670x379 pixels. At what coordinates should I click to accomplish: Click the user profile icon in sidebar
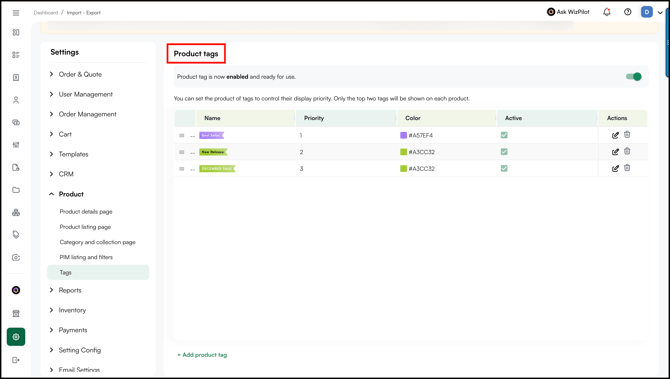16,100
